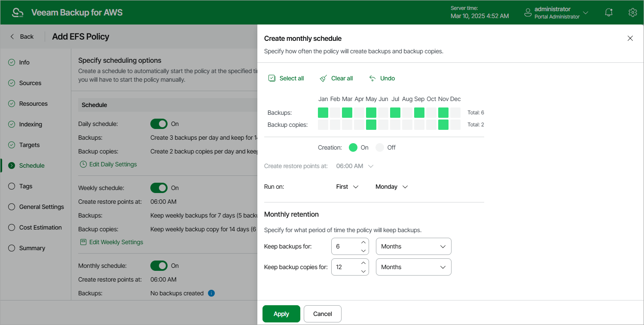Toggle the May cell in the Backups row
This screenshot has height=325, width=644.
(371, 112)
